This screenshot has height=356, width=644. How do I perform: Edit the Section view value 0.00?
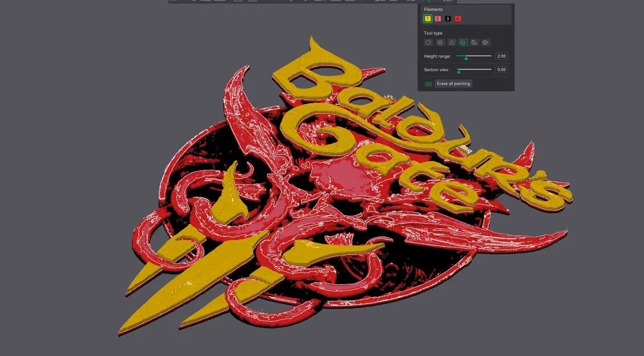(502, 69)
